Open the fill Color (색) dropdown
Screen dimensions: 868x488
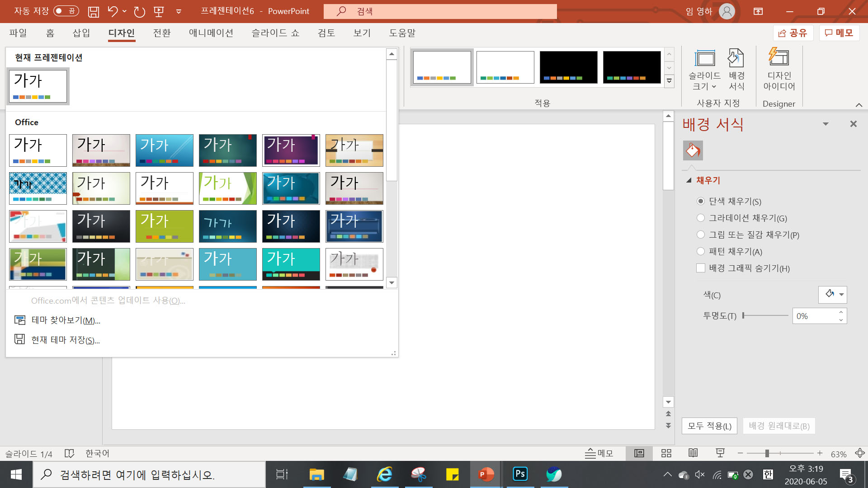point(841,295)
